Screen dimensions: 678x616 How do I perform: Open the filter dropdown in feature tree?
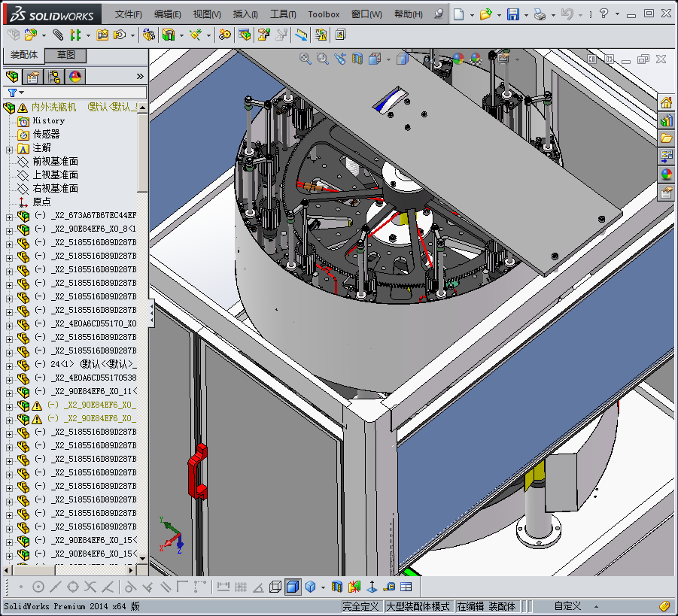click(16, 93)
